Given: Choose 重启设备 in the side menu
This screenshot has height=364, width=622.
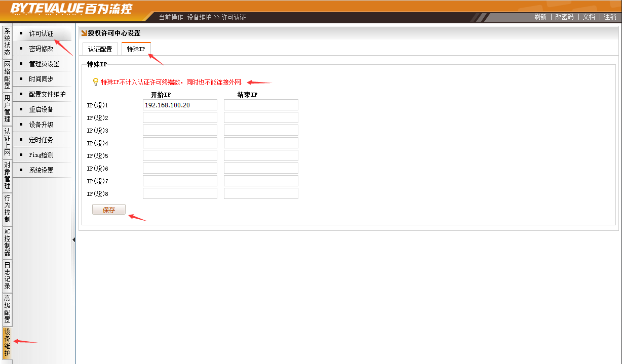Looking at the screenshot, I should (41, 109).
